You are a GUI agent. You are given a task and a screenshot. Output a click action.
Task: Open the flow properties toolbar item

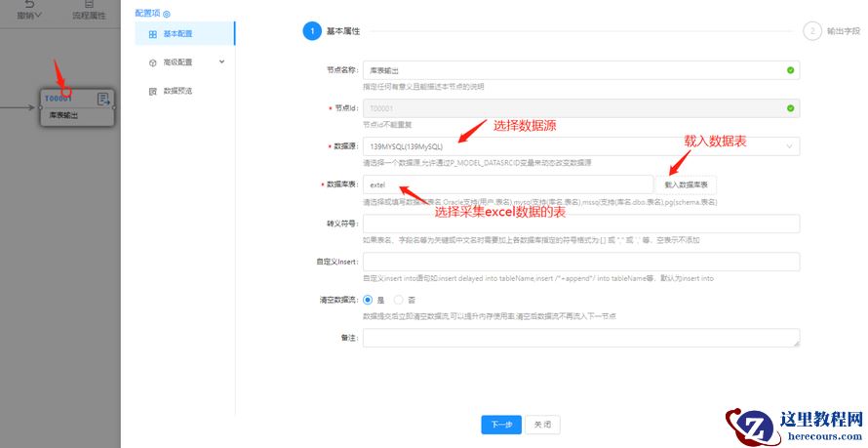[x=89, y=11]
